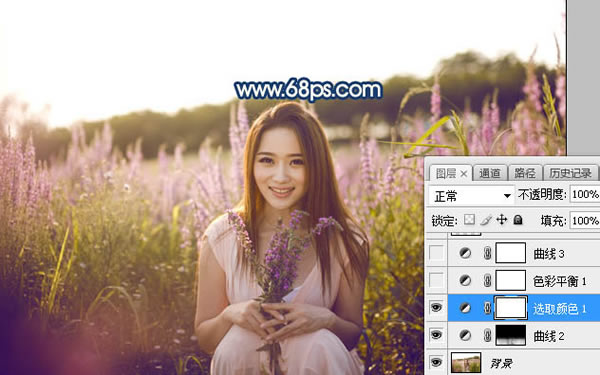Screen dimensions: 600x375
Task: Select layer named 背景
Action: 501,363
